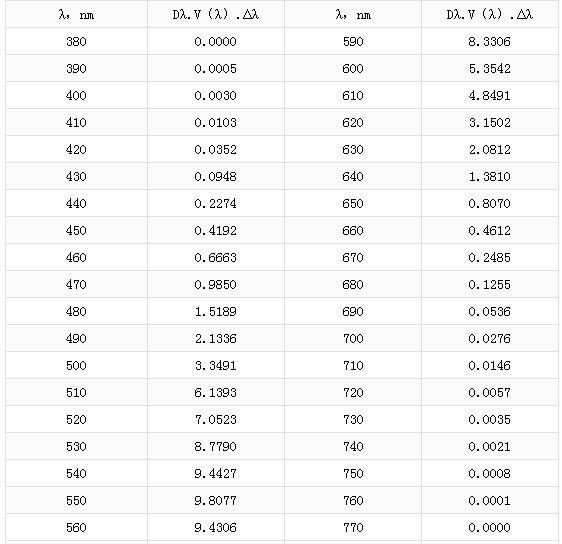Image resolution: width=562 pixels, height=544 pixels.
Task: Select the wavelength cell 600
Action: click(353, 68)
